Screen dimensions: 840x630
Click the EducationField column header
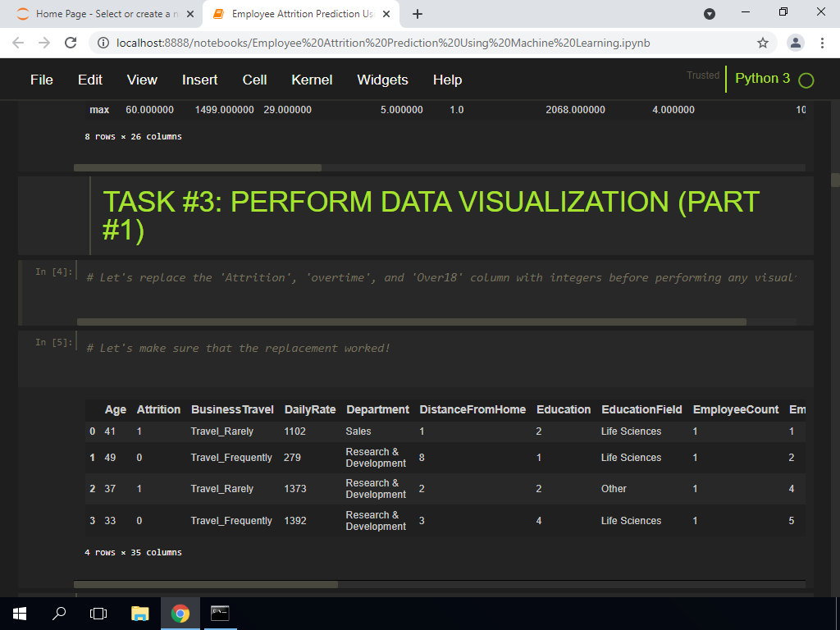641,410
